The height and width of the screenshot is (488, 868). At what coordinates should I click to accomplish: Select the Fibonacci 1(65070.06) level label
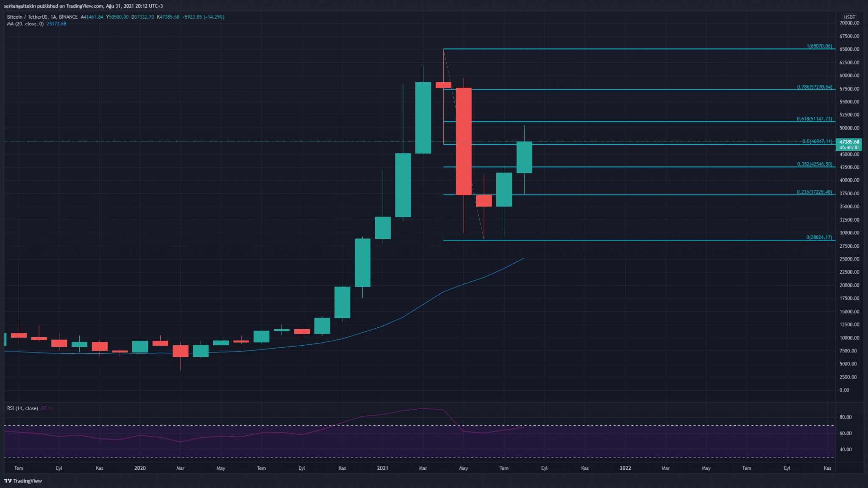(819, 46)
